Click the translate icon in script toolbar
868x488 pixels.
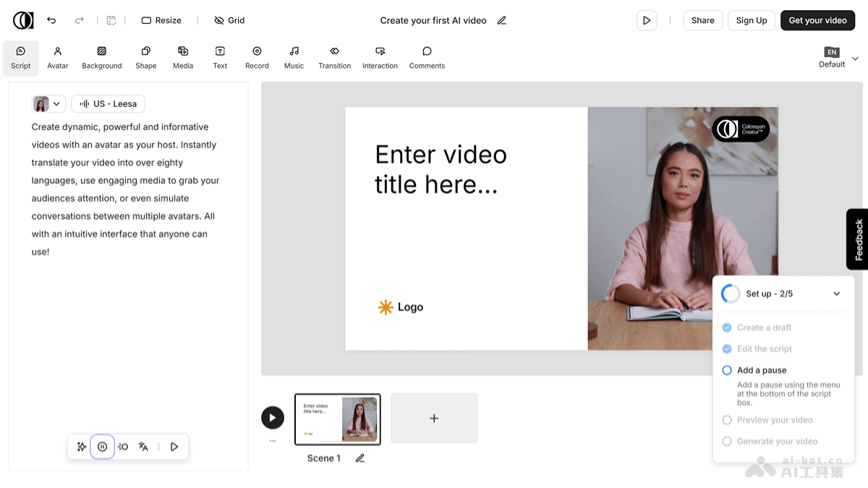coord(143,447)
